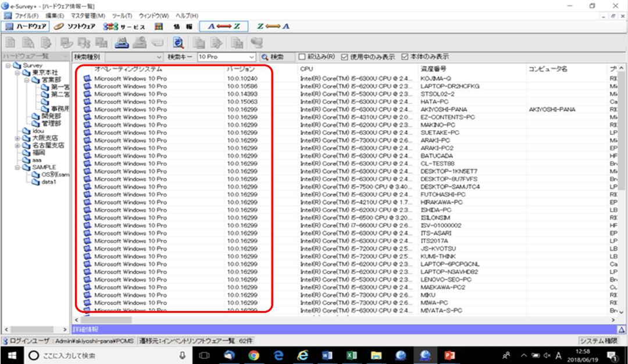Open File Explorer from taskbar
Viewport: 628px width, 364px height.
tap(376, 355)
